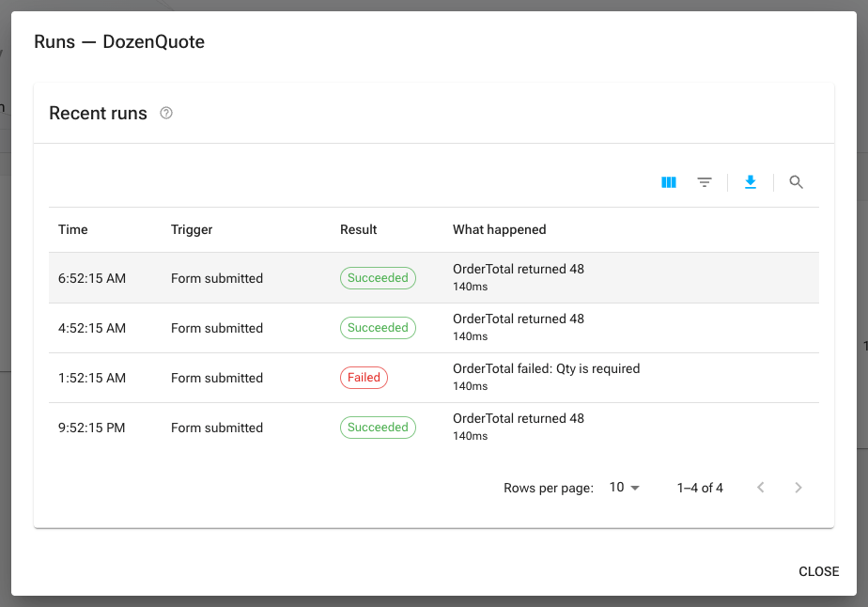Click the '1–4 of 4' pagination text
Viewport: 868px width, 607px height.
[700, 488]
